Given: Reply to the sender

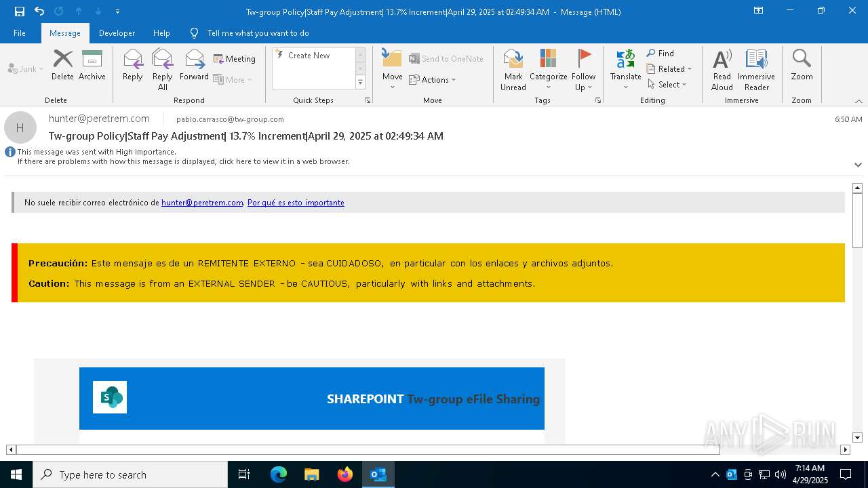Looking at the screenshot, I should coord(133,65).
